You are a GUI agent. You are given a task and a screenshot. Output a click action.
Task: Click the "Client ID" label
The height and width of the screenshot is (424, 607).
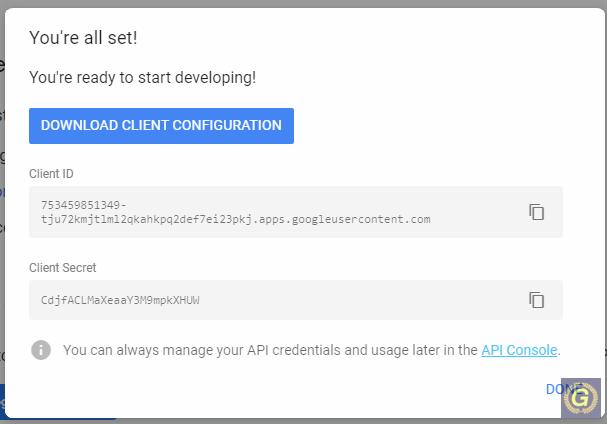click(x=51, y=173)
